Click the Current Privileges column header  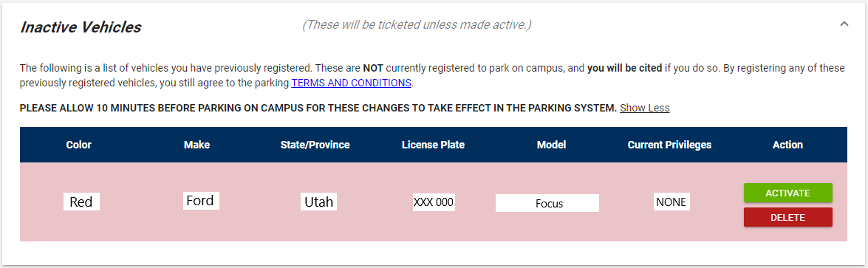(x=669, y=145)
